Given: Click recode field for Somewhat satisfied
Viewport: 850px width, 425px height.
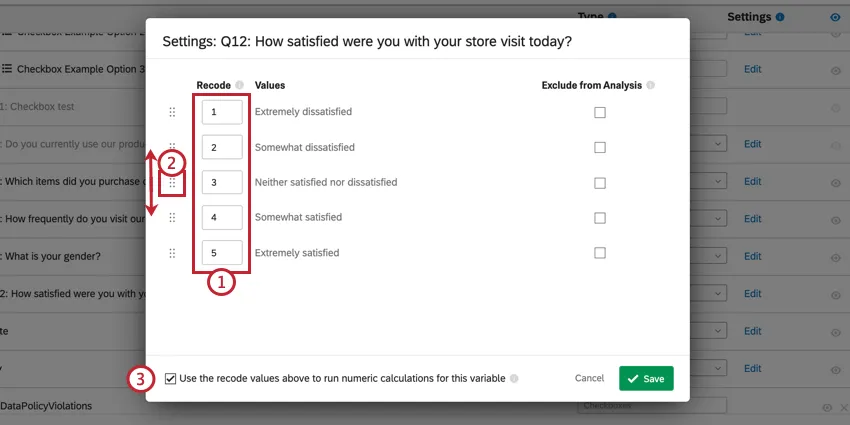Looking at the screenshot, I should pos(222,218).
